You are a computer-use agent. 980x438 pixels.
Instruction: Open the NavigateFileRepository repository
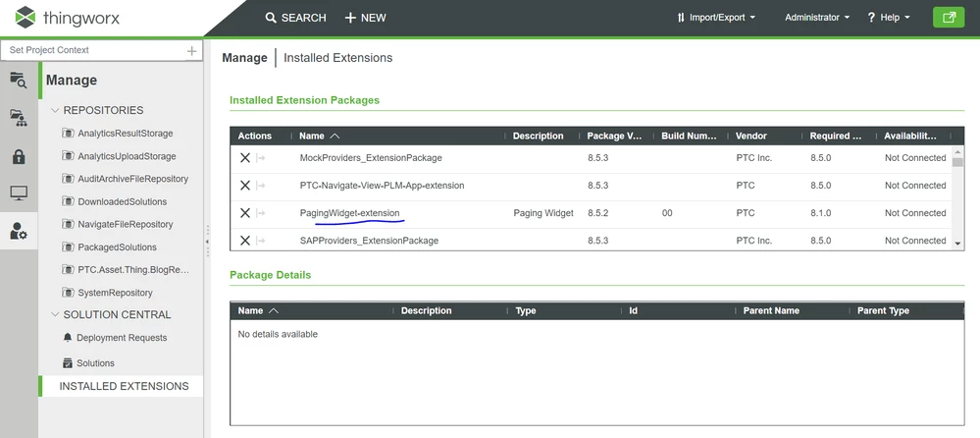[125, 224]
